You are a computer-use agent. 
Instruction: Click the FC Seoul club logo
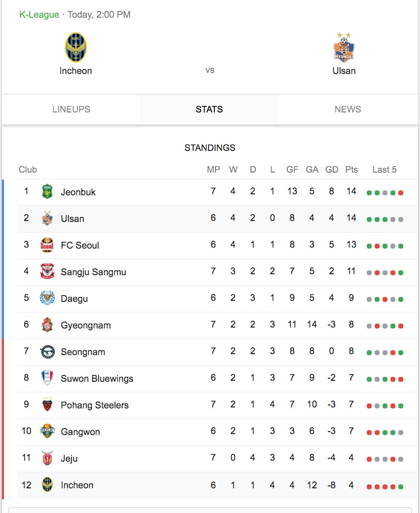[x=47, y=245]
